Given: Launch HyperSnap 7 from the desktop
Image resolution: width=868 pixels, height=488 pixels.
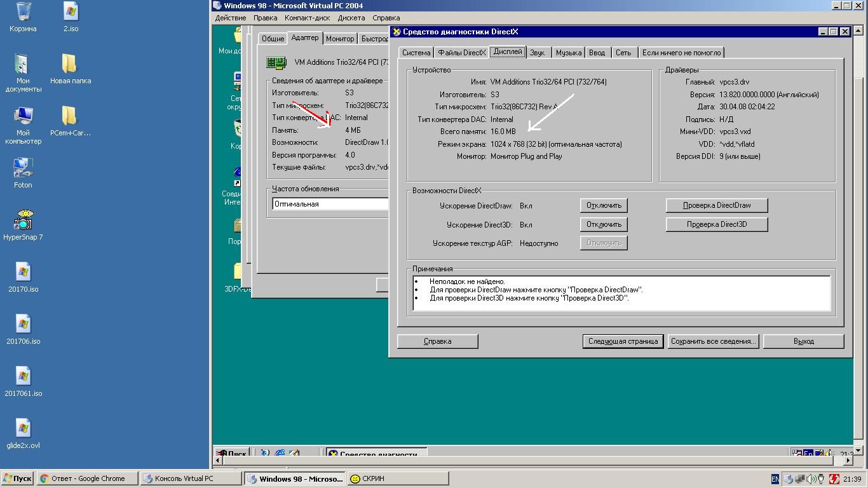Looking at the screenshot, I should pos(23,220).
